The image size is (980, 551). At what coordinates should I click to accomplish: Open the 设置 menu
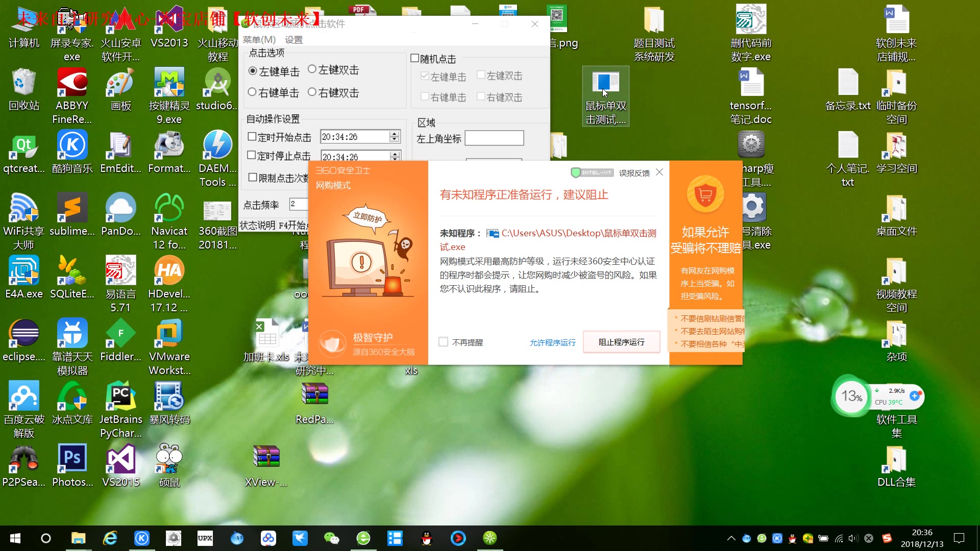coord(295,39)
